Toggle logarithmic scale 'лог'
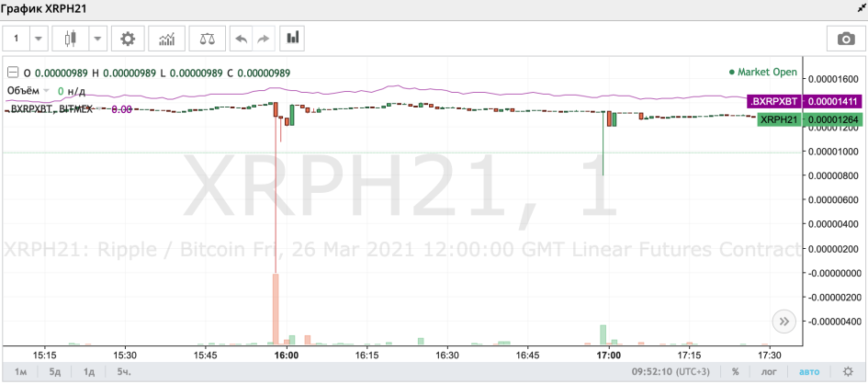 [768, 371]
